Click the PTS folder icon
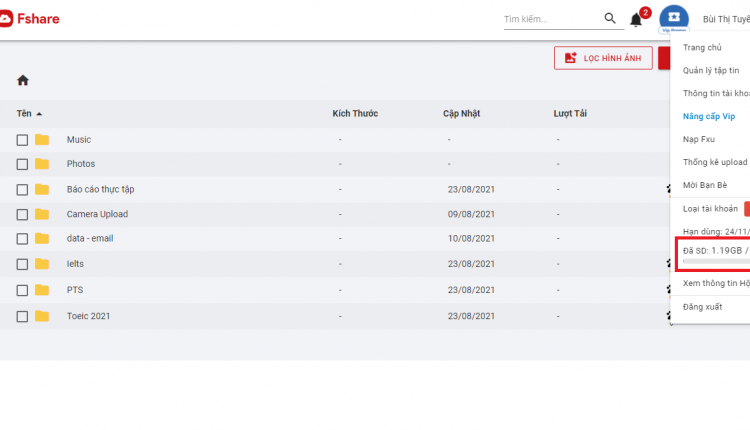Viewport: 750px width, 430px height. (x=42, y=290)
